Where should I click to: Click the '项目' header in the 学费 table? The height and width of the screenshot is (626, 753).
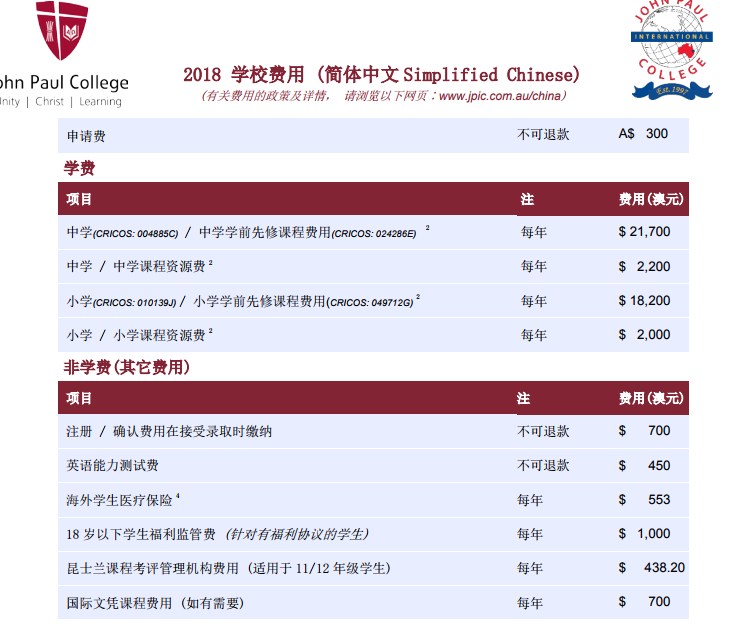[x=79, y=199]
